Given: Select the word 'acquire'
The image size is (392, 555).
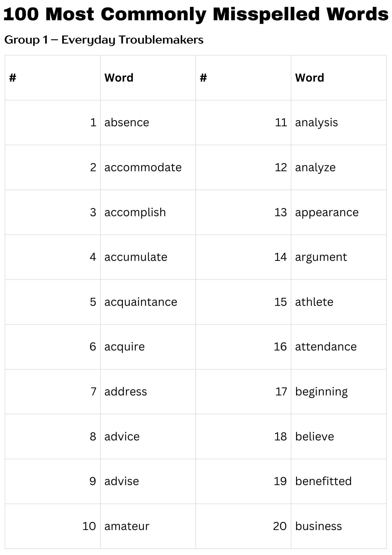Looking at the screenshot, I should pos(124,347).
